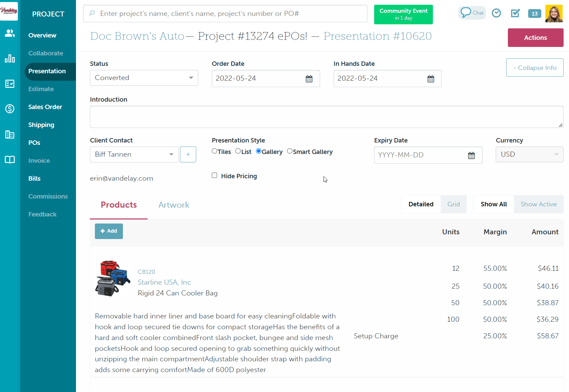Viewport: 569px width, 392px height.
Task: Select the Tiles presentation style
Action: (214, 151)
